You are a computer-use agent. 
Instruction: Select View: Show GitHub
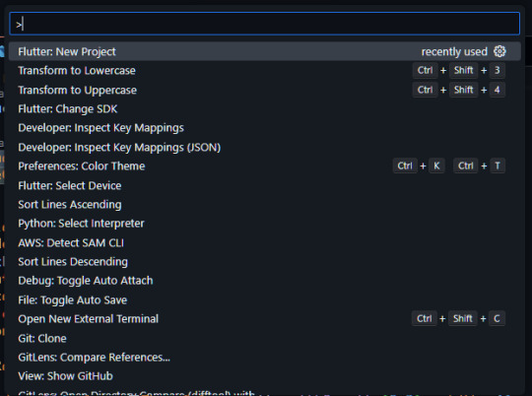coord(265,376)
